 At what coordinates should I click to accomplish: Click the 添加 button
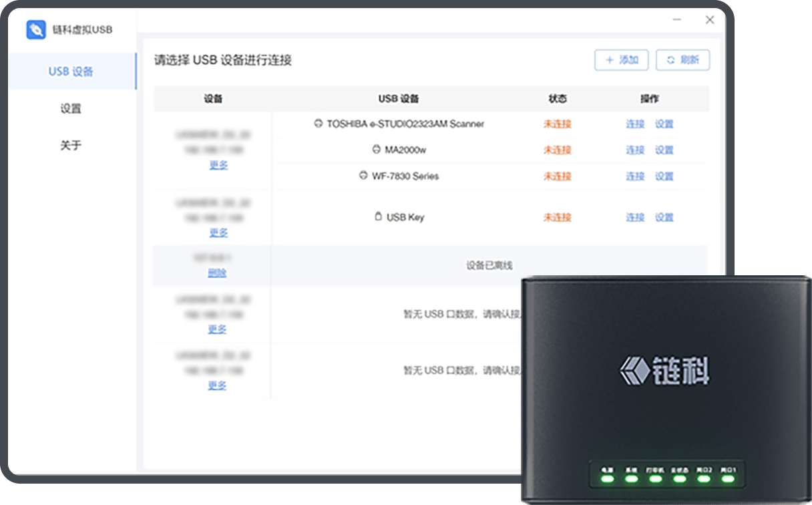pyautogui.click(x=622, y=60)
